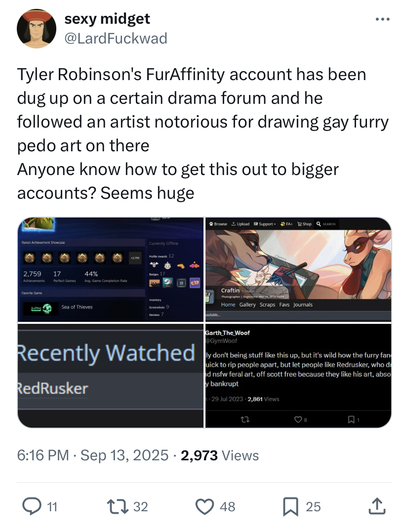Like the post with heart icon

pos(204,507)
